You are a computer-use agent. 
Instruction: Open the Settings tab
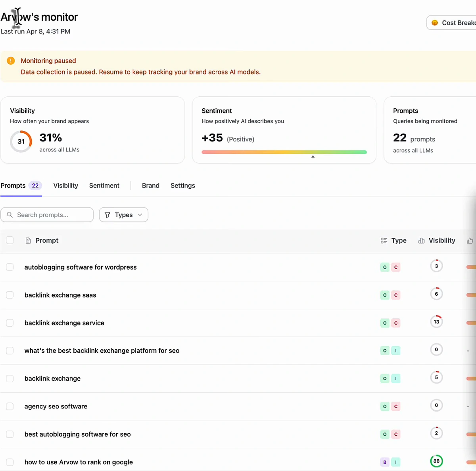183,186
